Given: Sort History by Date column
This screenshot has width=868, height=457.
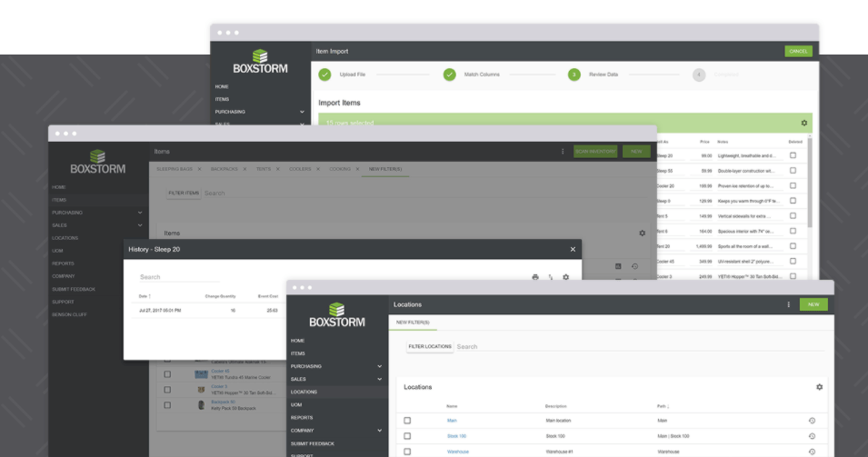Looking at the screenshot, I should click(145, 296).
